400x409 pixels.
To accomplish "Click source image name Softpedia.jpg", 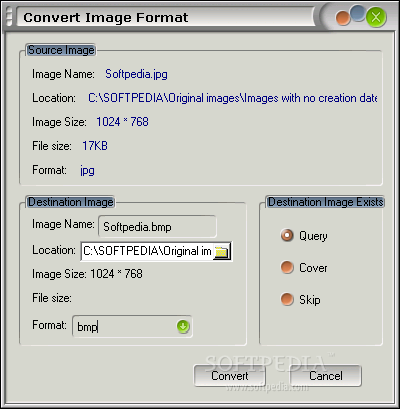I will [136, 74].
